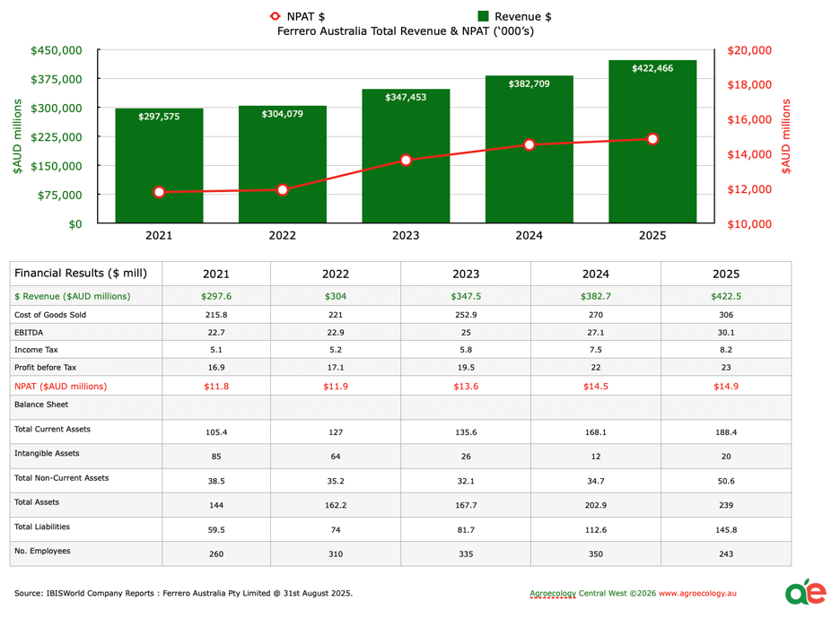
Task: Click the 2022 NPAT line marker
Action: (x=283, y=189)
